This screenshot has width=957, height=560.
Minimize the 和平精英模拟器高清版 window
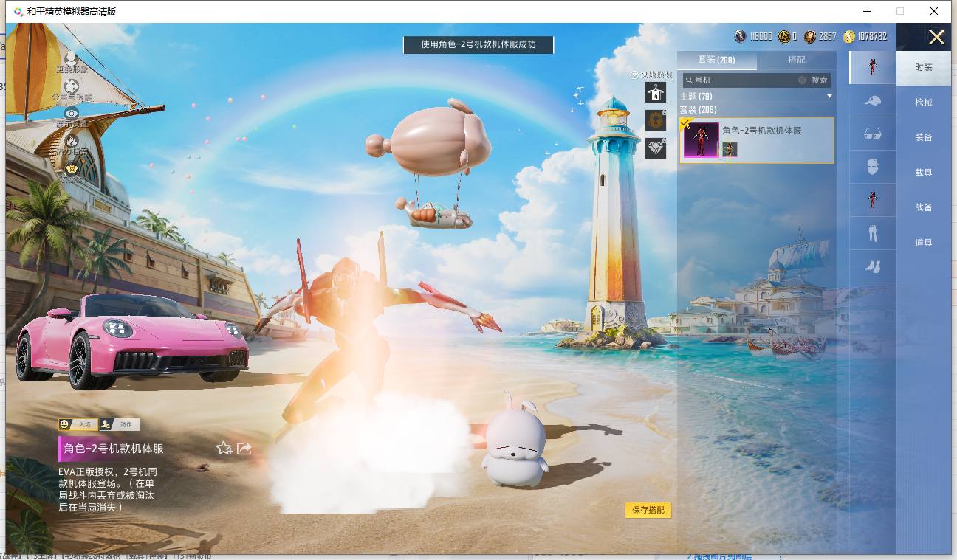867,11
